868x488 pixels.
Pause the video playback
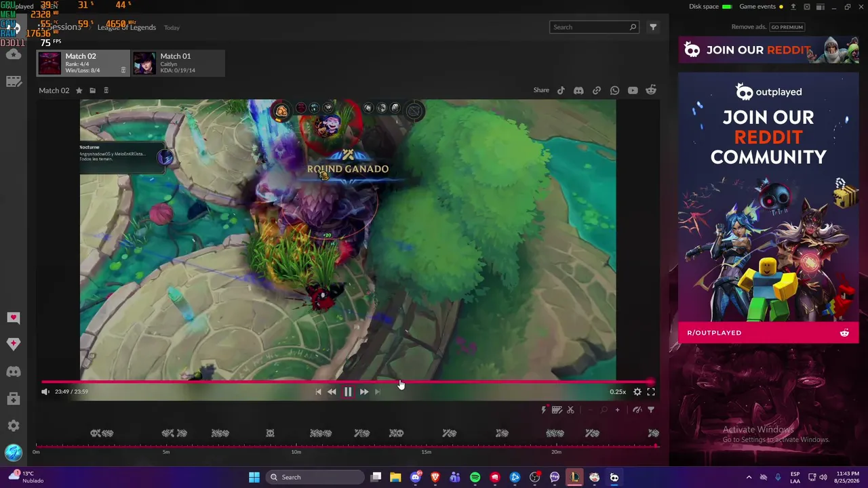click(348, 392)
